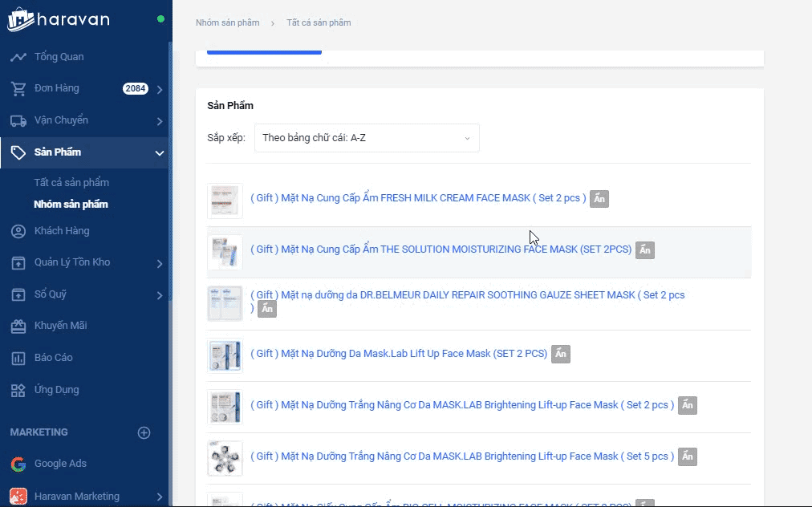This screenshot has height=507, width=812.
Task: Select Nhóm sản phẩm submenu item
Action: tap(71, 204)
